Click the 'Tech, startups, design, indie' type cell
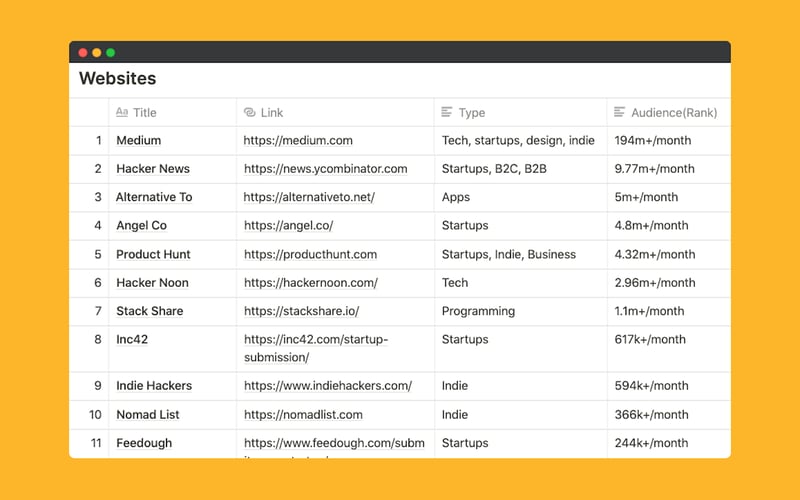Screen dimensions: 800x500 (521, 140)
